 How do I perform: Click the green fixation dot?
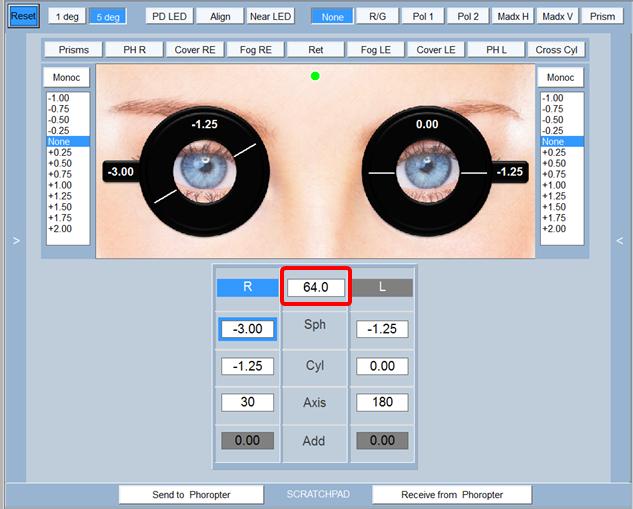tap(315, 76)
